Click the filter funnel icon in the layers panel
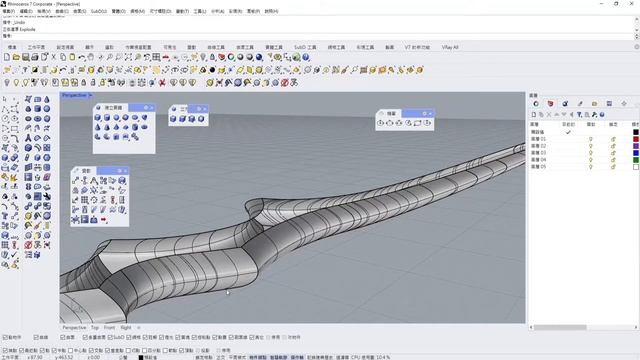 click(579, 115)
